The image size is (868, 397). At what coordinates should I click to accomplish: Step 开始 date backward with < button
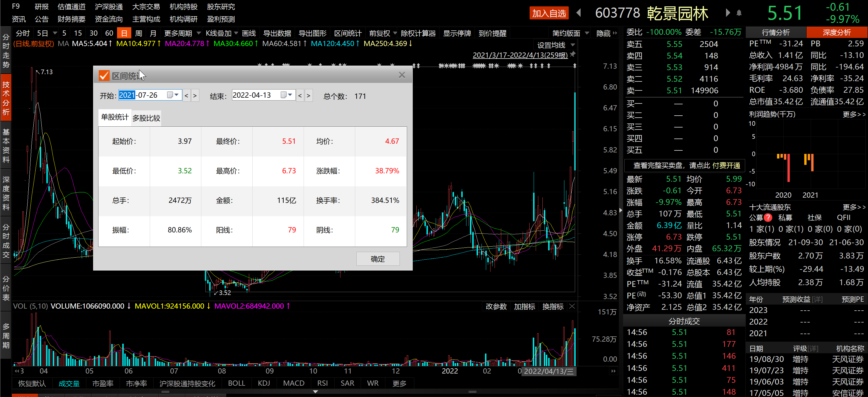pyautogui.click(x=186, y=95)
